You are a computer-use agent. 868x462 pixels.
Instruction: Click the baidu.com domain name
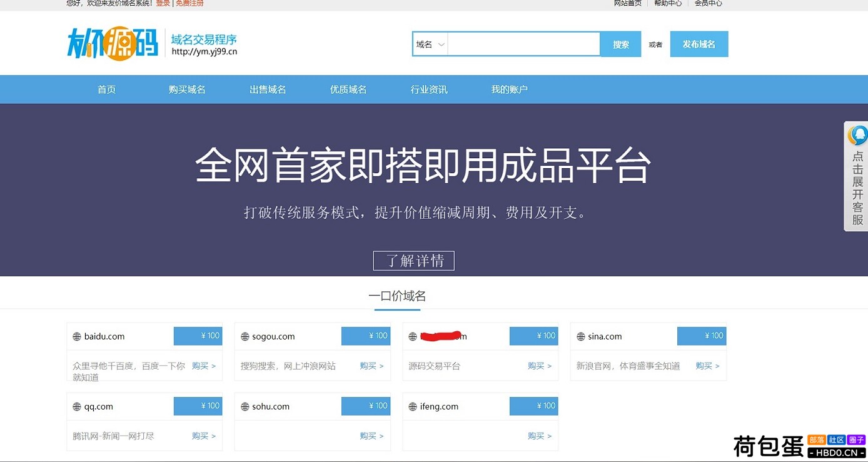pyautogui.click(x=104, y=336)
